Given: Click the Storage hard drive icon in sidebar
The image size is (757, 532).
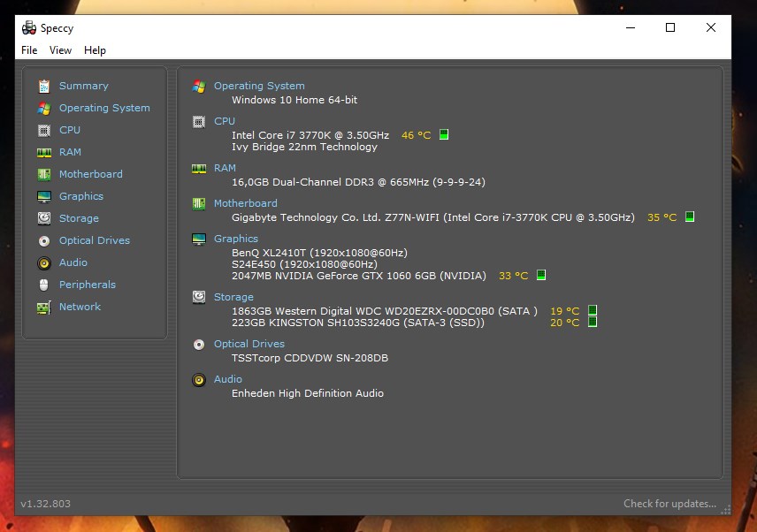Looking at the screenshot, I should [44, 218].
